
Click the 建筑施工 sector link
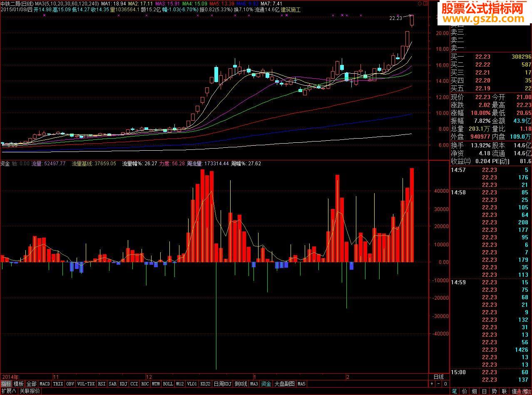(x=291, y=9)
